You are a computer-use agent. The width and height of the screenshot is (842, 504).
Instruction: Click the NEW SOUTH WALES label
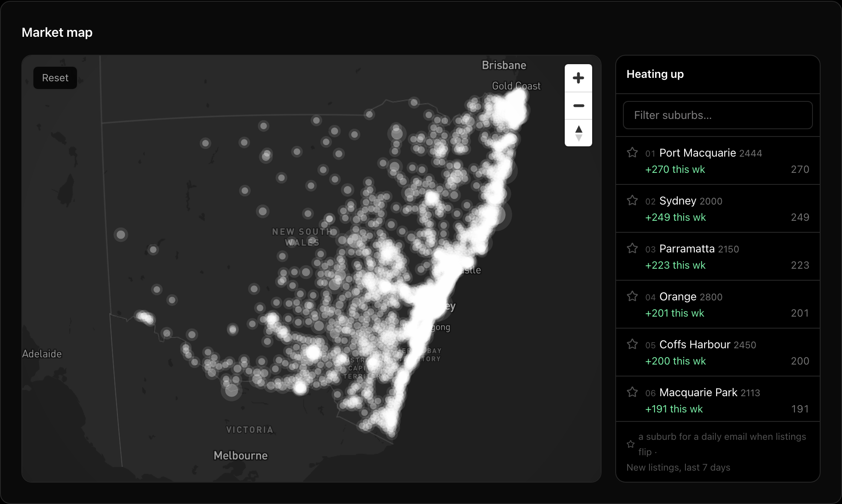point(302,237)
